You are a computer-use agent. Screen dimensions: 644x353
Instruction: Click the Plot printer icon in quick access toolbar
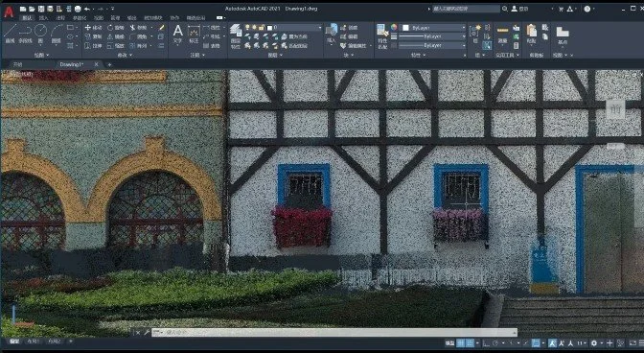click(x=78, y=9)
